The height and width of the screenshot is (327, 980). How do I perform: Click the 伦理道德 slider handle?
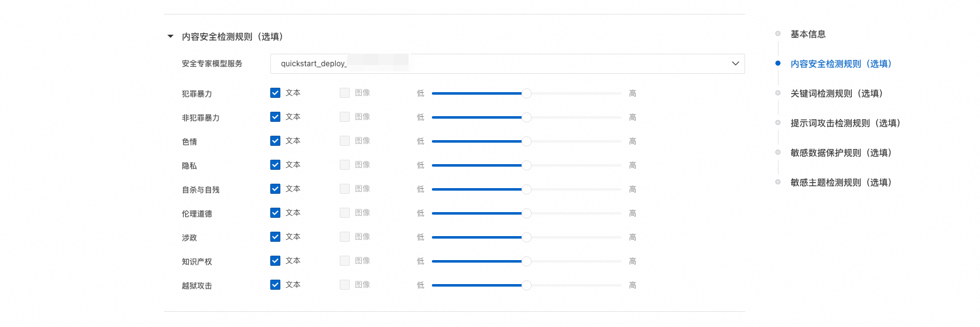tap(527, 213)
